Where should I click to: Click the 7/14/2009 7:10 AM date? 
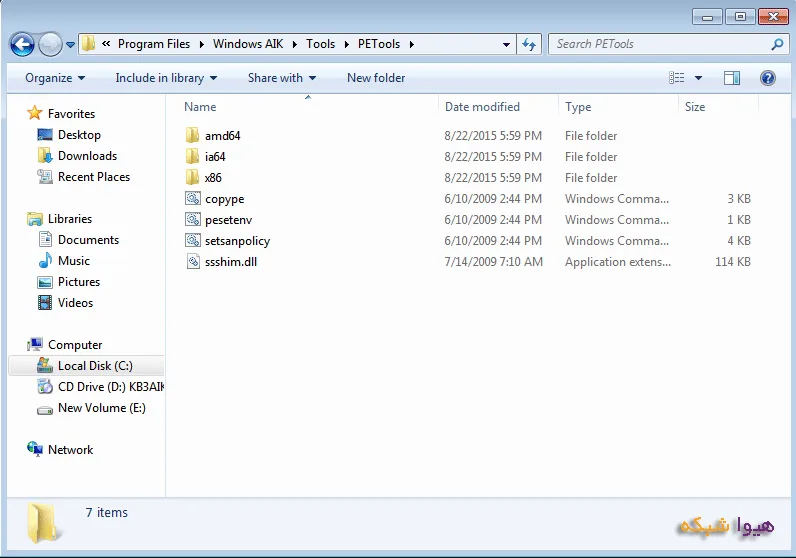(493, 262)
